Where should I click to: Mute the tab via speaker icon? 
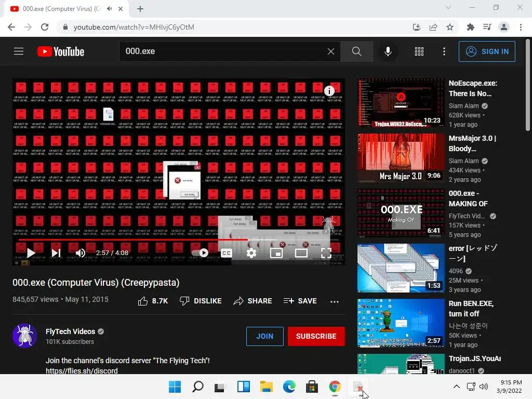(109, 9)
